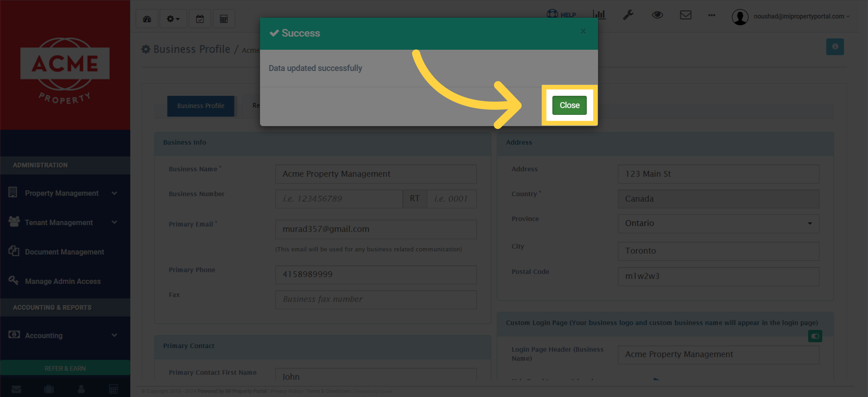Open the user account dropdown noushad@mipropertyportal.com
868x397 pixels.
coord(802,16)
